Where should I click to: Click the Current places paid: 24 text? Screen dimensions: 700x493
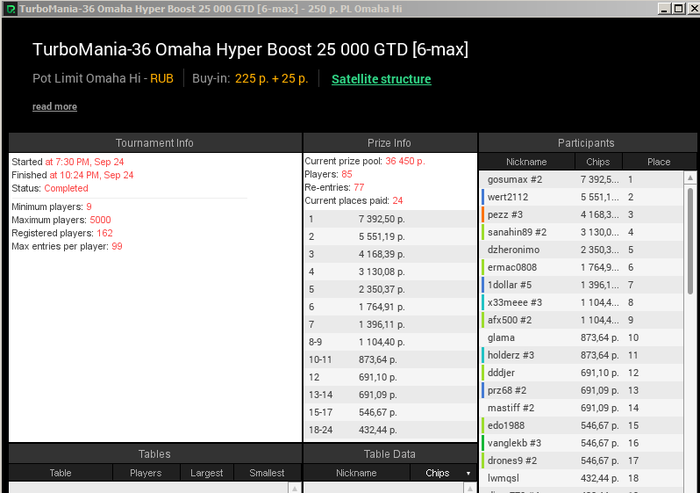(354, 201)
